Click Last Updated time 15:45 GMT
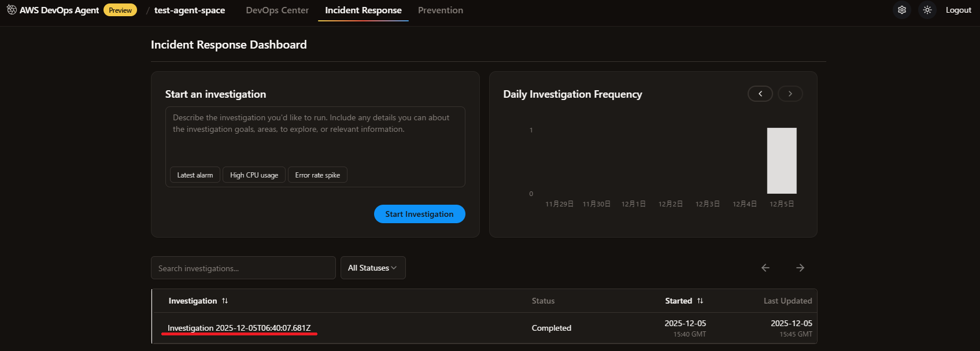 [796, 334]
